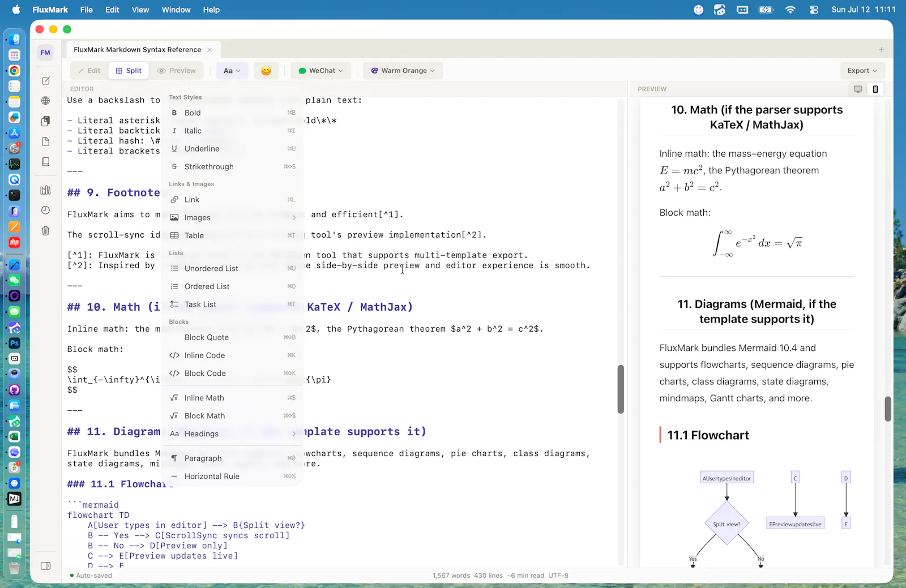
Task: Open the library shelf sidebar icon
Action: 46,190
